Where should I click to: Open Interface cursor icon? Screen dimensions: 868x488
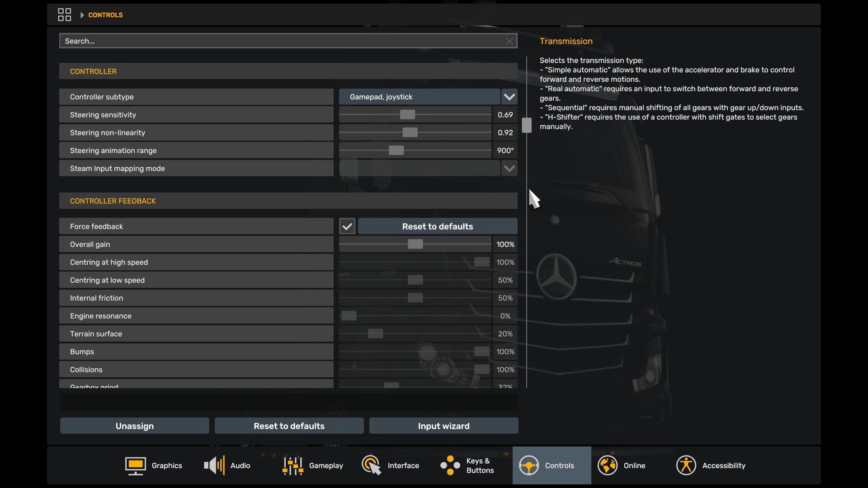(371, 465)
